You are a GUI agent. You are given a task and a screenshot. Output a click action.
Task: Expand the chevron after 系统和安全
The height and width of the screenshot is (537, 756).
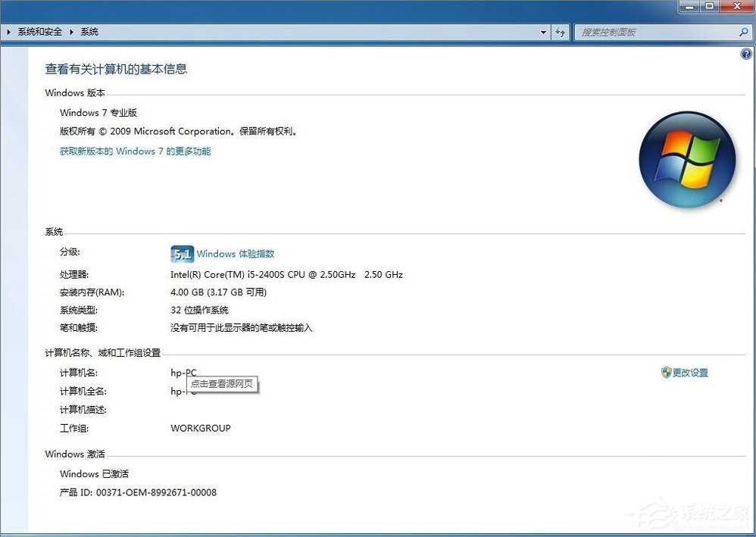pos(70,32)
